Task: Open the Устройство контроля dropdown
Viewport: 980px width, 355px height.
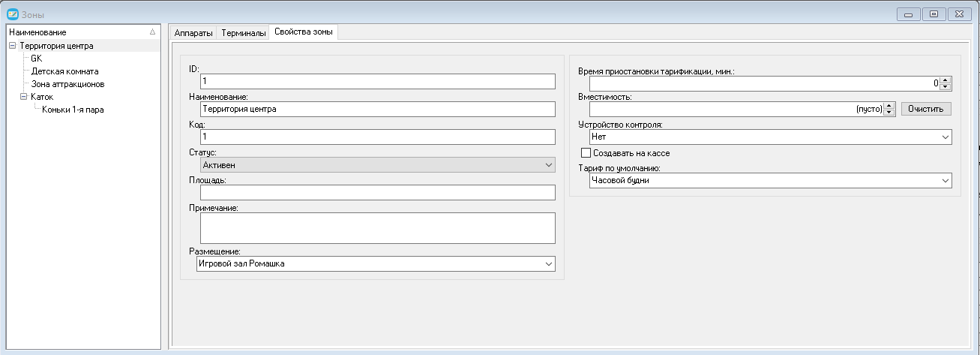Action: 771,137
